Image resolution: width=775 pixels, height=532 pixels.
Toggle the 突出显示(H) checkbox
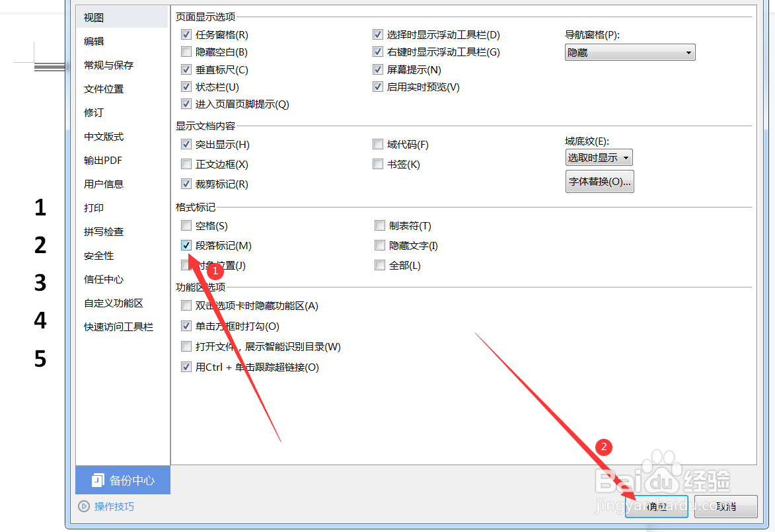click(x=186, y=144)
